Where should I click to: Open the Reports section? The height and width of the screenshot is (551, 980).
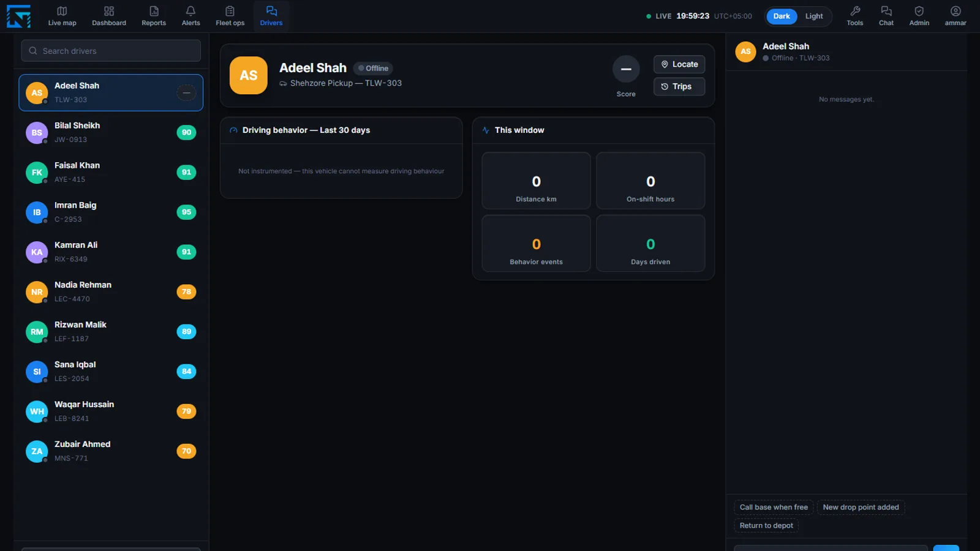click(x=154, y=17)
